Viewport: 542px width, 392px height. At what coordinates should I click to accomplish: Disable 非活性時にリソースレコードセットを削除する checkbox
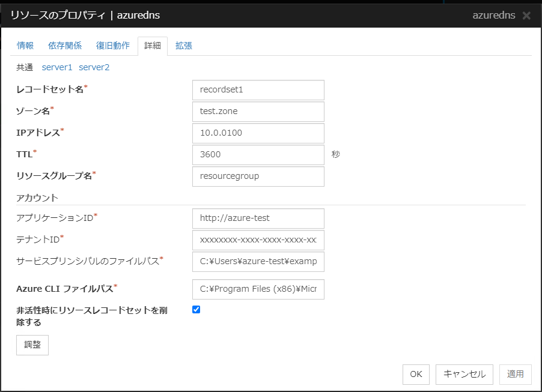coord(195,309)
